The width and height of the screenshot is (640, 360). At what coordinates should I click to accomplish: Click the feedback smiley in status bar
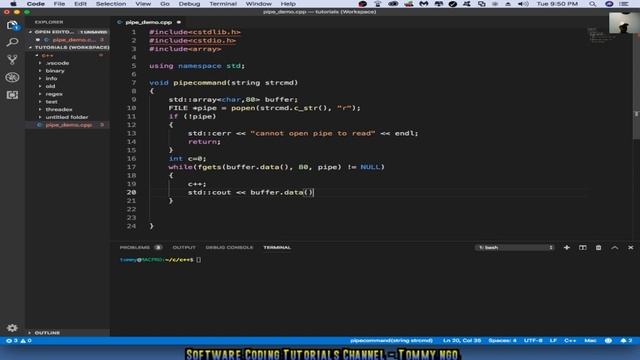[x=608, y=340]
